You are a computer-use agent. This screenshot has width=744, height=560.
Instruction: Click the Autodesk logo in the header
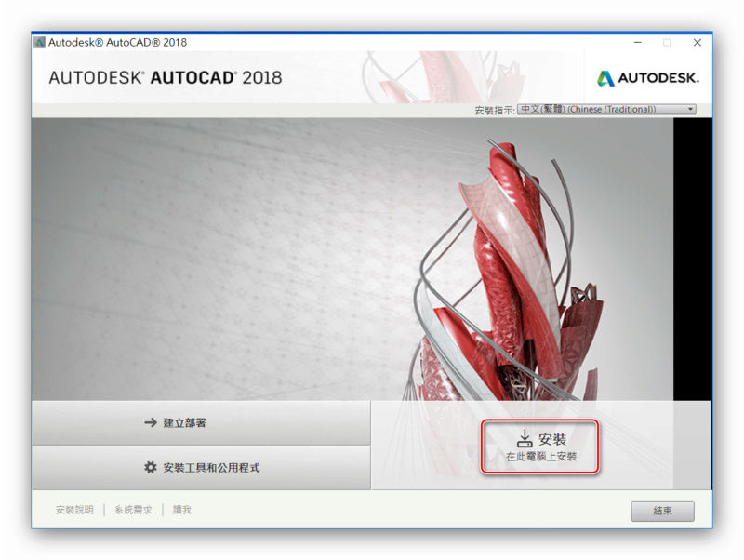[647, 78]
